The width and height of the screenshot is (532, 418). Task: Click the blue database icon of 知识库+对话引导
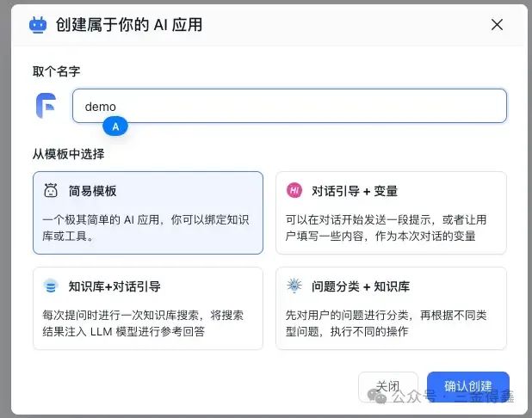51,286
